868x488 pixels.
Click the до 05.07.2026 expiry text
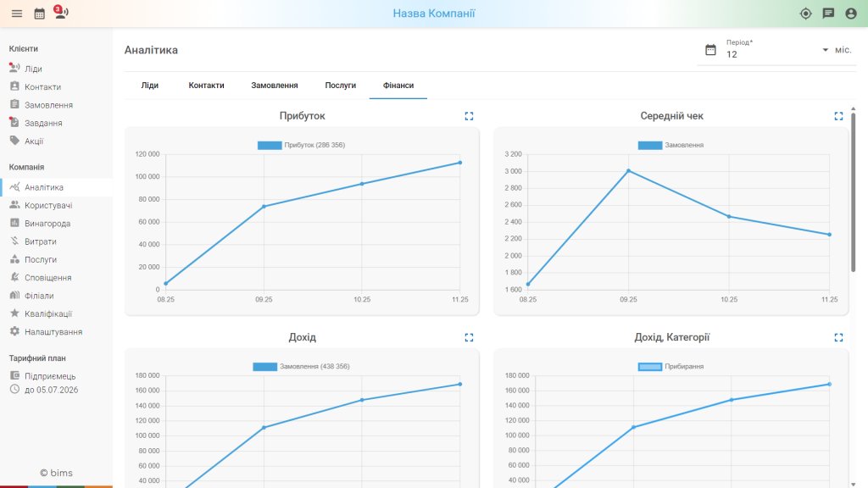click(x=51, y=390)
